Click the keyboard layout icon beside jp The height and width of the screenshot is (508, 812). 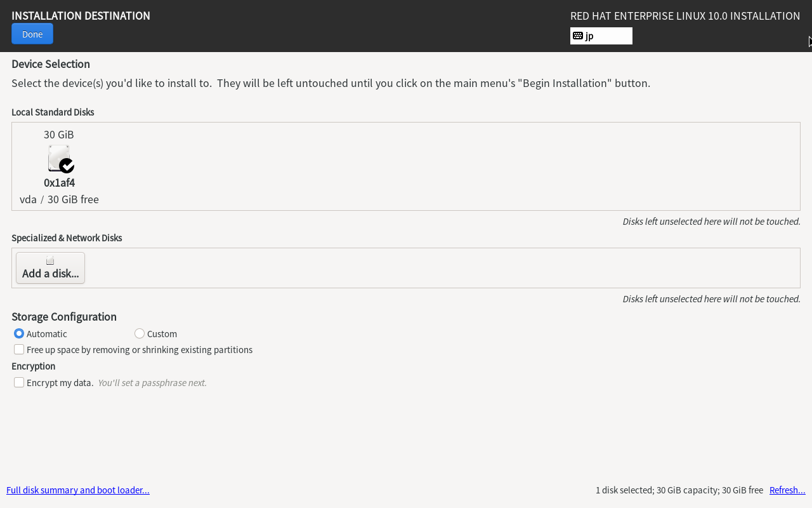pyautogui.click(x=578, y=36)
